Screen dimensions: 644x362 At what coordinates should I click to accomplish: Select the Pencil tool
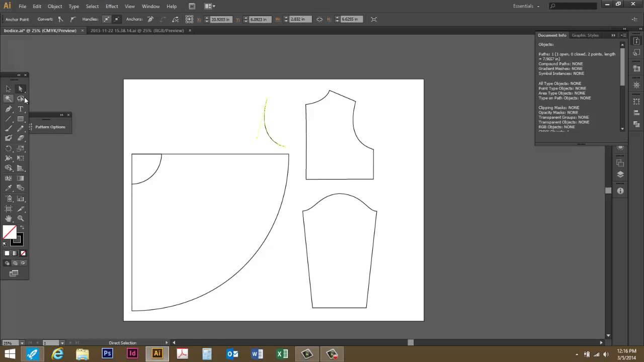tap(21, 129)
